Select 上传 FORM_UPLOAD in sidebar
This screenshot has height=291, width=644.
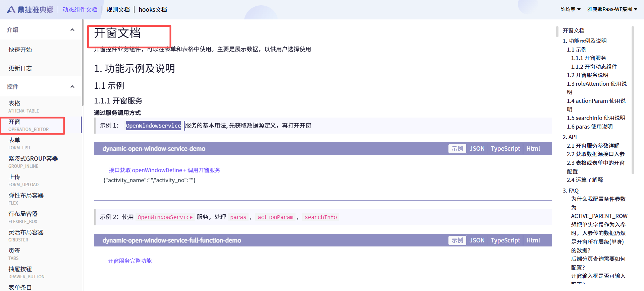pos(23,180)
